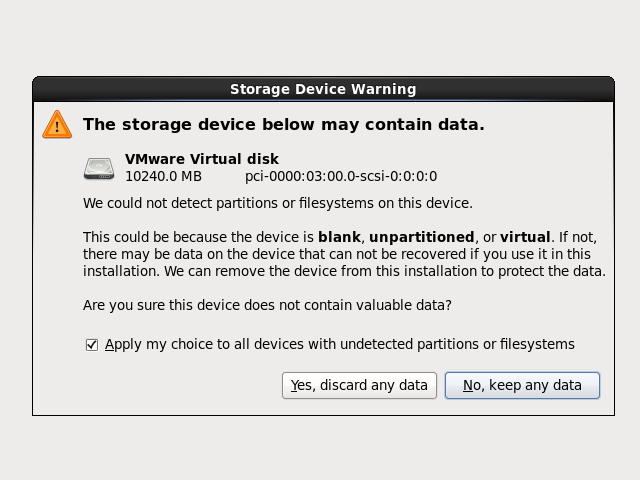
Task: Click the bold word 'unpartitioned'
Action: (x=422, y=237)
